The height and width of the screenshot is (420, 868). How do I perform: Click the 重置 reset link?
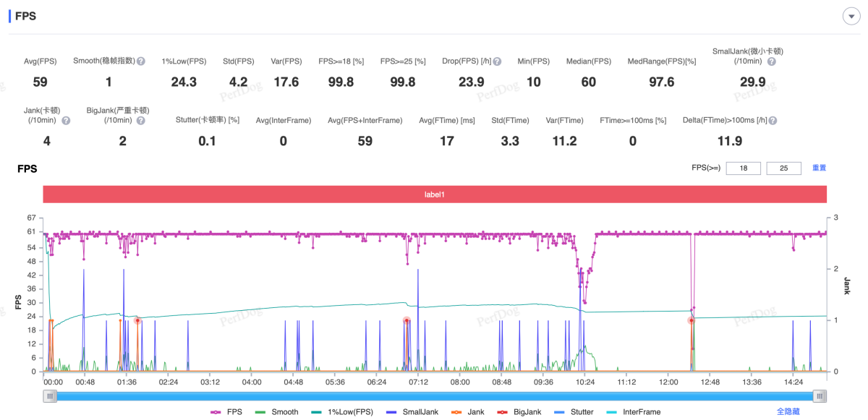[x=819, y=168]
